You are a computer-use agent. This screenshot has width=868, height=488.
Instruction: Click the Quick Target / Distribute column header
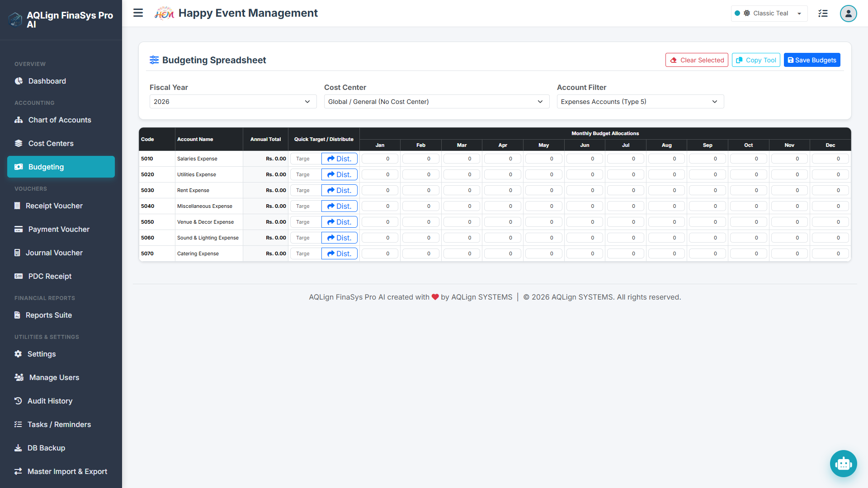pyautogui.click(x=324, y=139)
